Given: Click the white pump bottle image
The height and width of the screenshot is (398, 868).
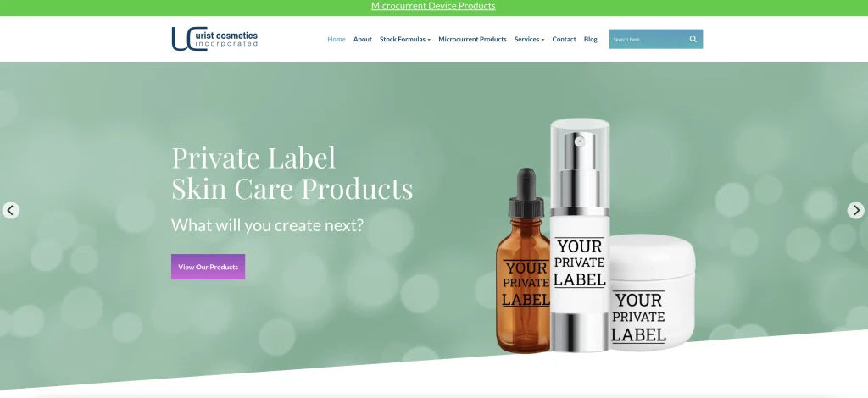Looking at the screenshot, I should (580, 235).
